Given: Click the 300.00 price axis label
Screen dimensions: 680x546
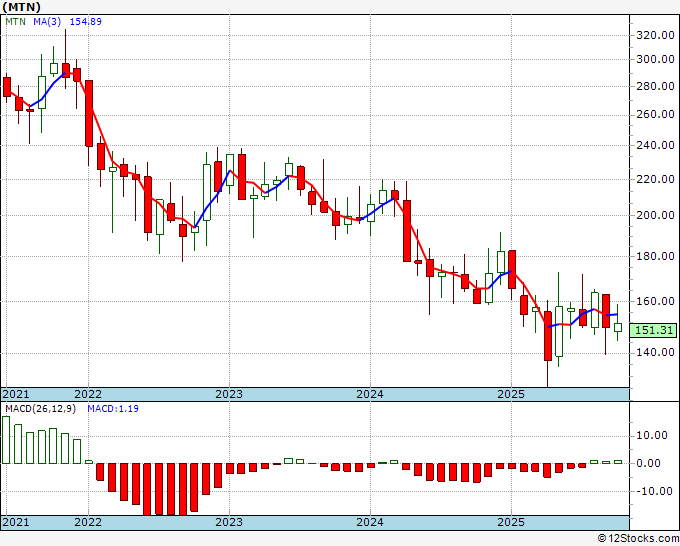Looking at the screenshot, I should (655, 59).
